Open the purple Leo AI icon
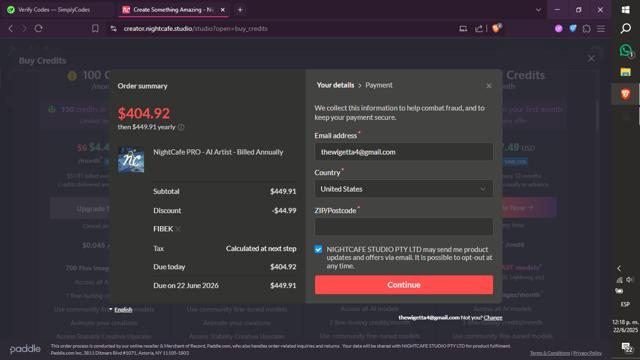640x360 pixels. 559,29
